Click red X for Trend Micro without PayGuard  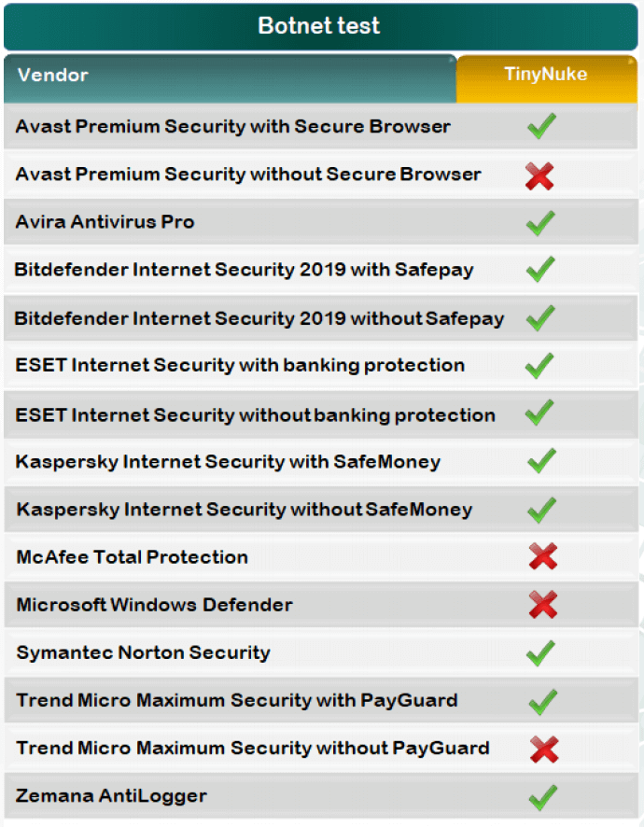click(542, 749)
